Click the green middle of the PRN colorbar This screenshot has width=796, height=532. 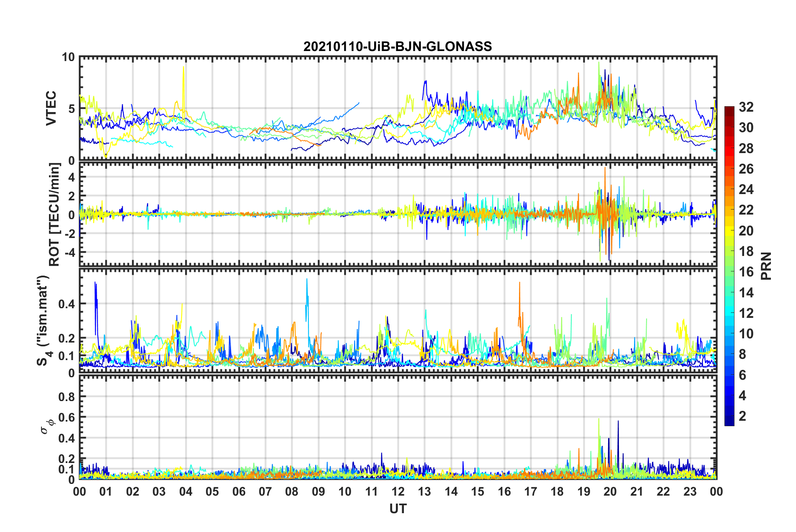point(729,266)
